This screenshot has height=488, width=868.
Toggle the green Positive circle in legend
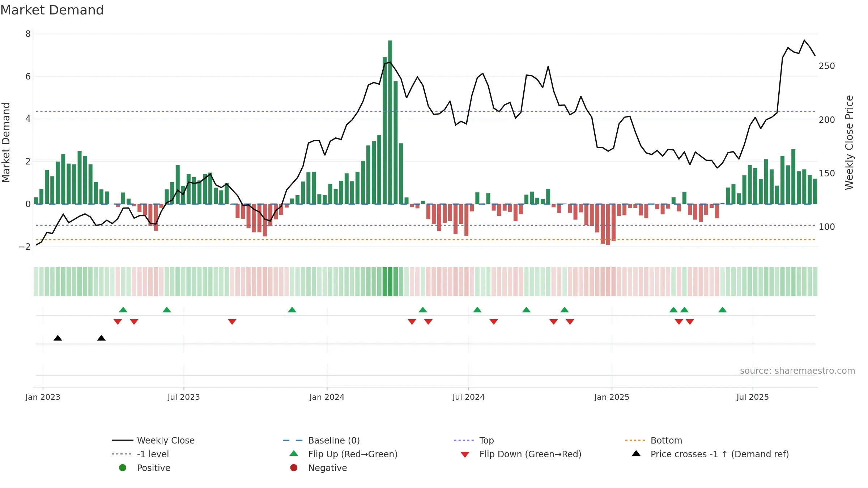tap(123, 468)
